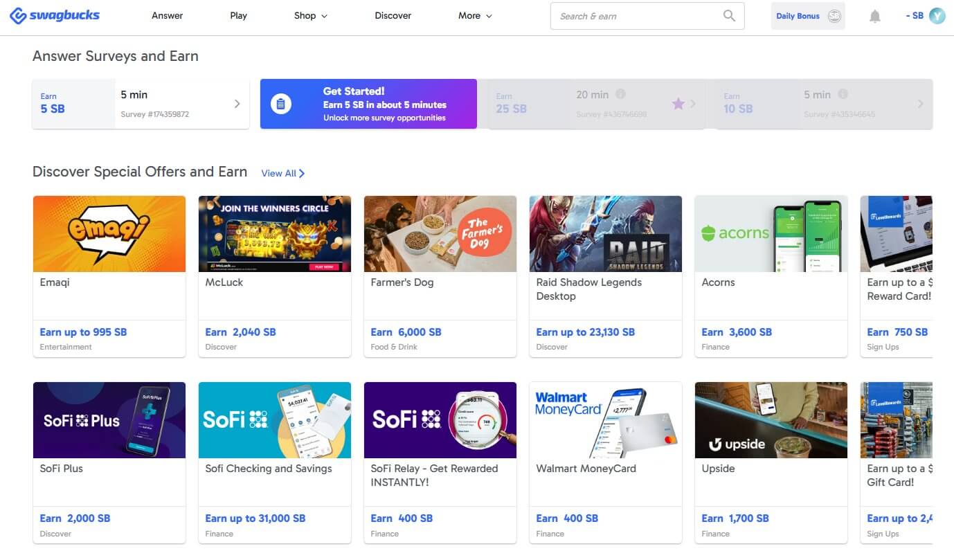
Task: Click Earn 3,600 SB on Acorns
Action: [737, 332]
